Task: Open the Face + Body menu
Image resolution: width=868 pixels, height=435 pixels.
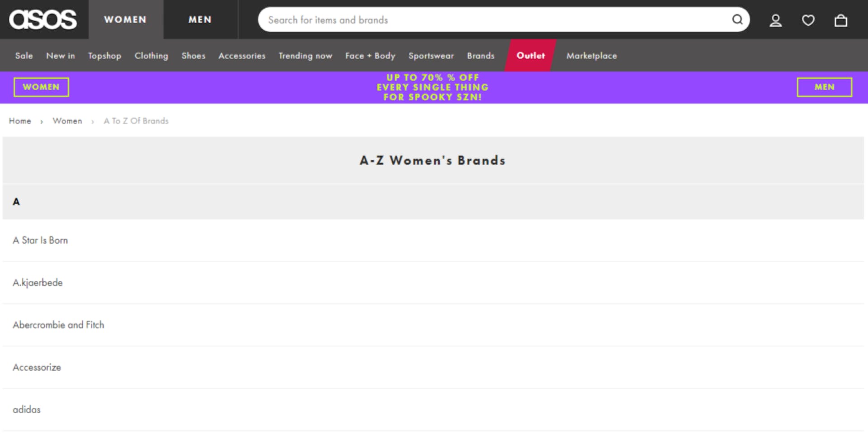Action: pos(370,56)
